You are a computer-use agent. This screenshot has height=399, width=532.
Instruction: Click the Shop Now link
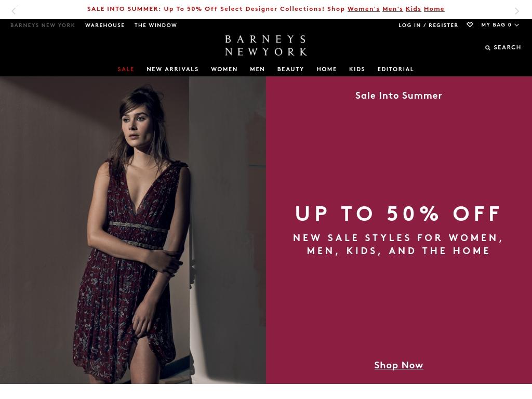[398, 365]
